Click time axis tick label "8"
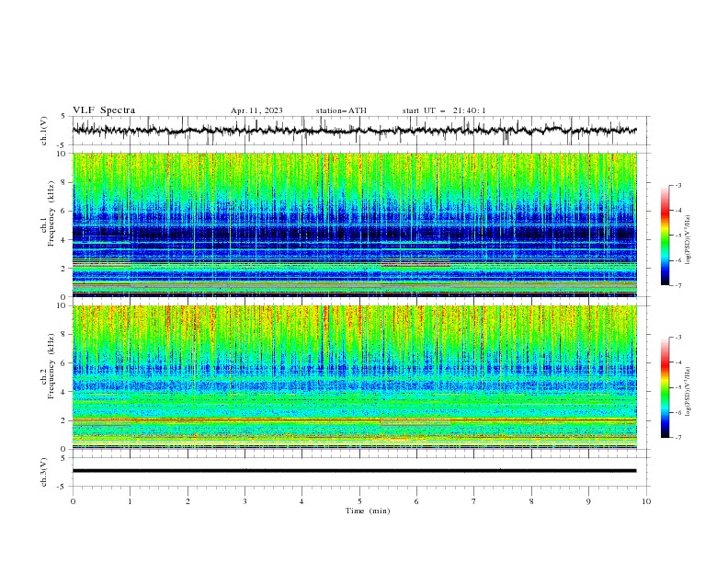The width and height of the screenshot is (728, 563). [531, 501]
